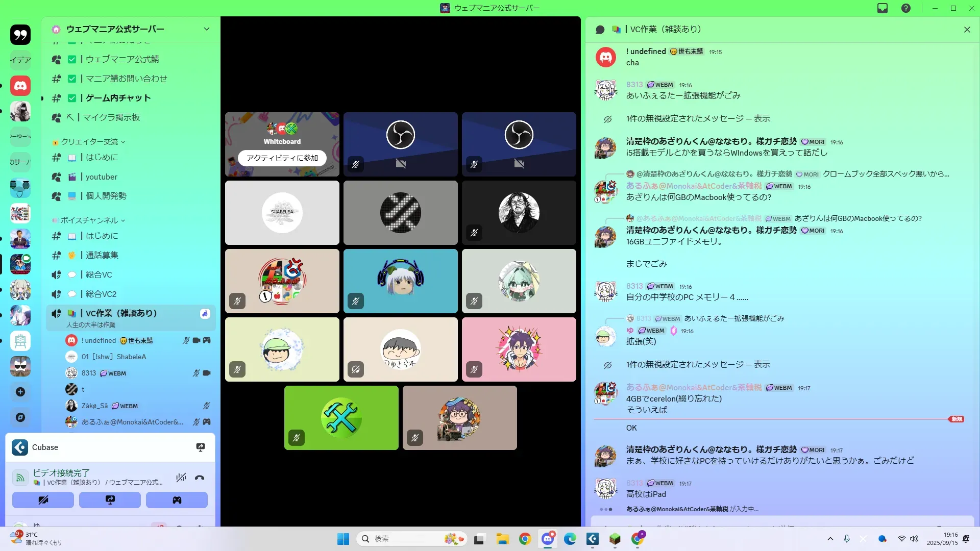
Task: Open the inbox icon in title bar
Action: tap(883, 8)
